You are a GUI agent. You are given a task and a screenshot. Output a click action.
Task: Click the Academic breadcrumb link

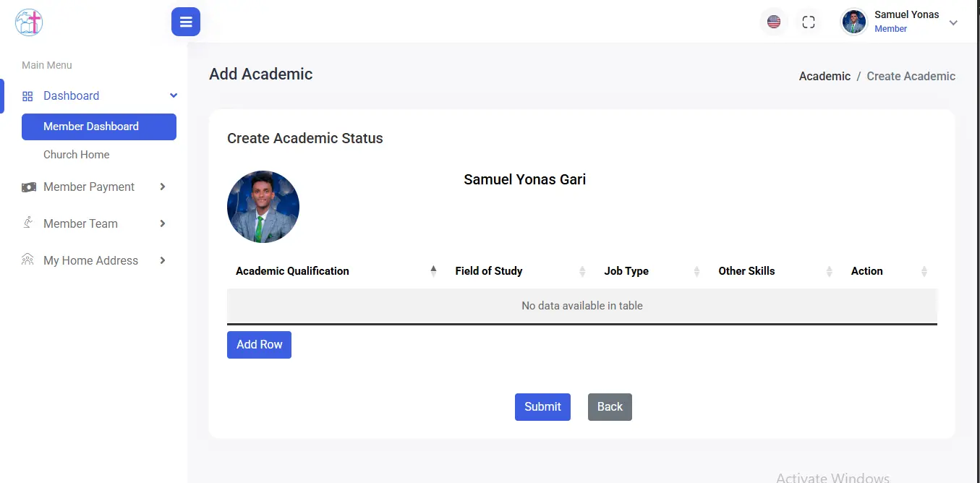(825, 76)
